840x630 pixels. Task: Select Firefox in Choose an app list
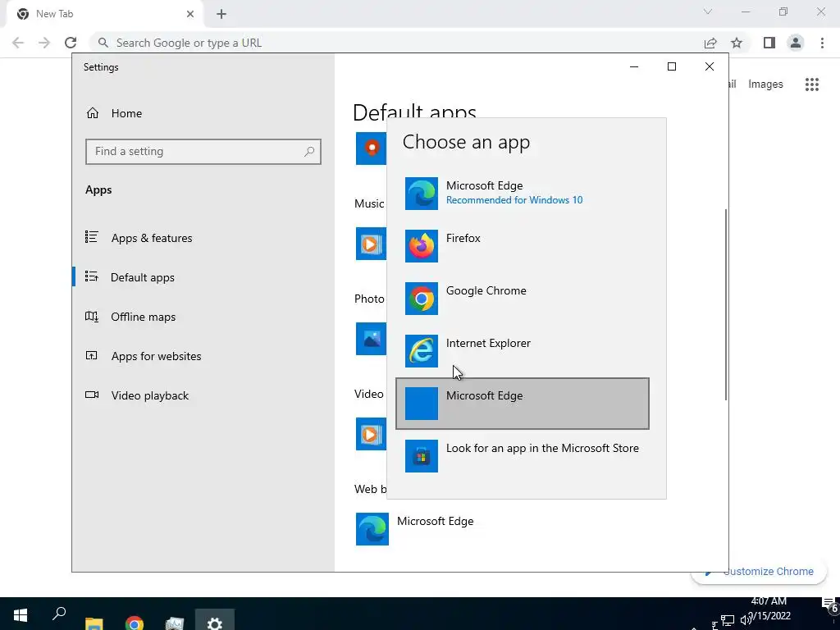523,246
